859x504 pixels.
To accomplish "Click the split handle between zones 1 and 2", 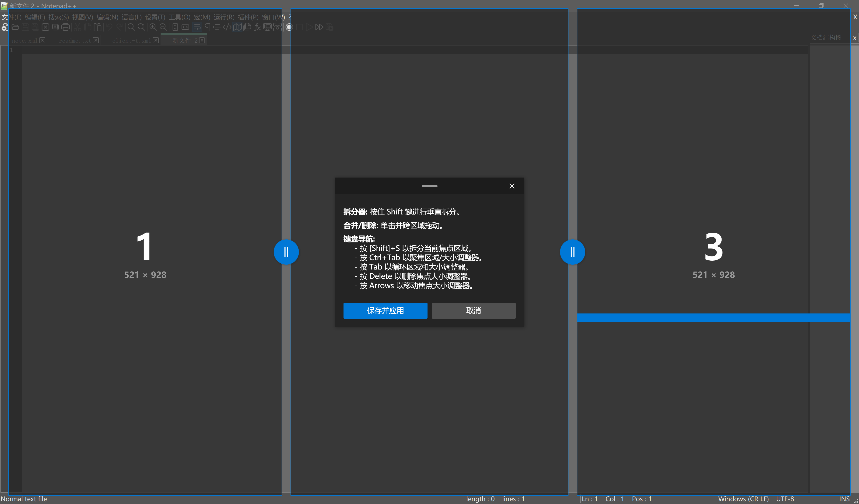I will pos(286,252).
